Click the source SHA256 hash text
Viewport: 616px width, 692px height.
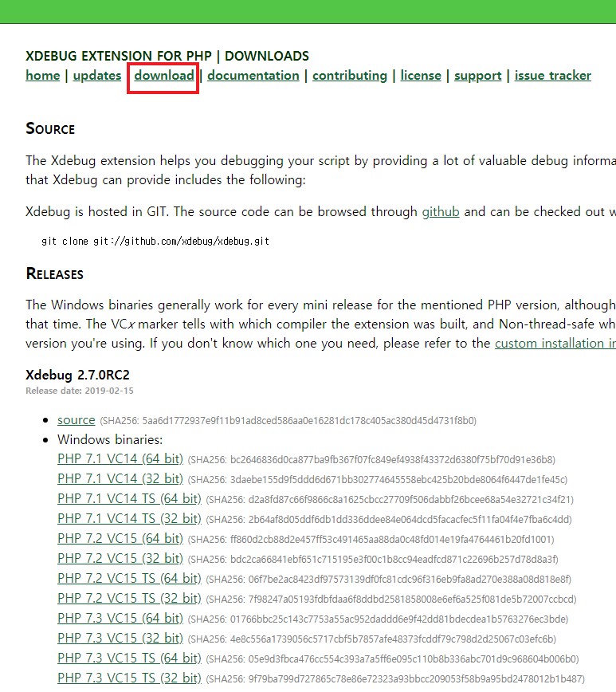288,421
